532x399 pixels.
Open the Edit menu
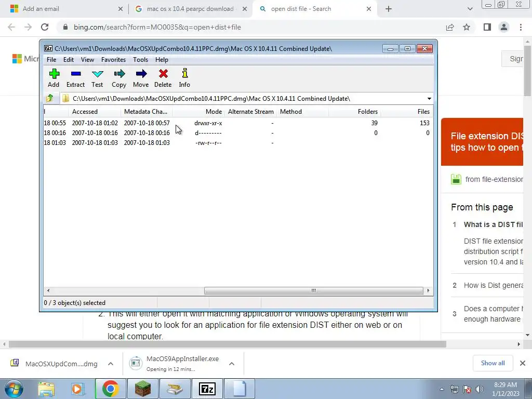69,60
